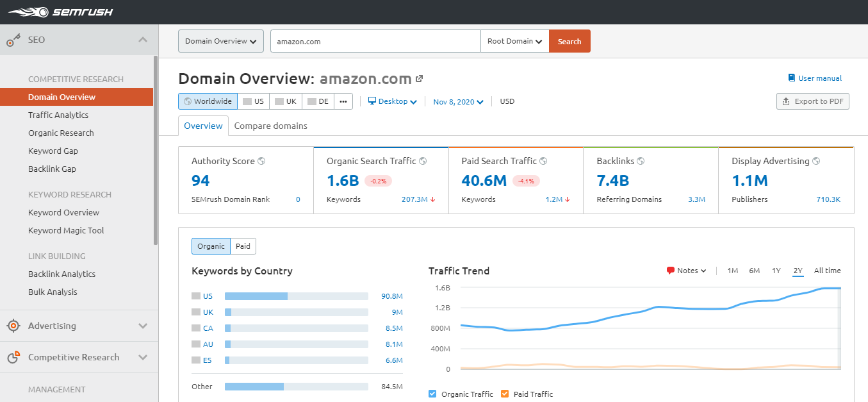Switch to the Compare domains tab
Viewport: 868px width, 402px height.
pos(271,126)
